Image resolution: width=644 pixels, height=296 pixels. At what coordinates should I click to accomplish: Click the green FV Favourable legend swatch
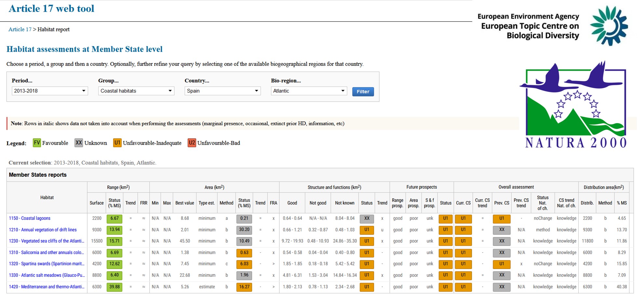(x=37, y=143)
